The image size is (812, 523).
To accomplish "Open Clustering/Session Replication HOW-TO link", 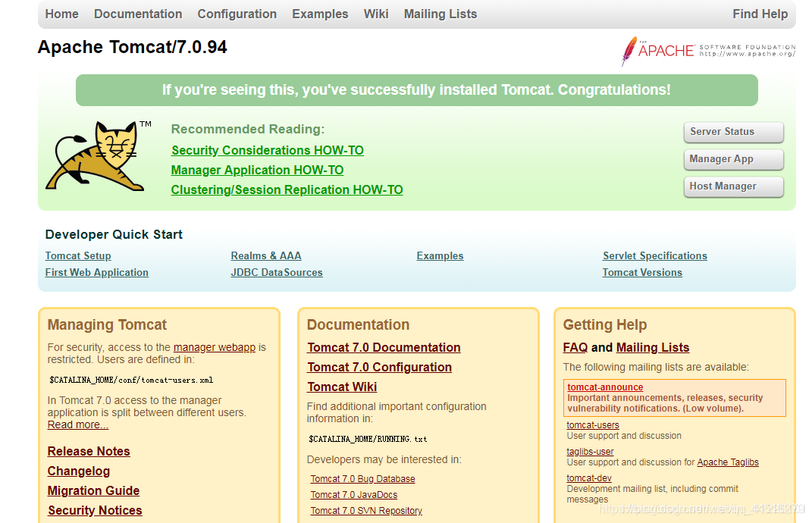I will click(x=287, y=190).
